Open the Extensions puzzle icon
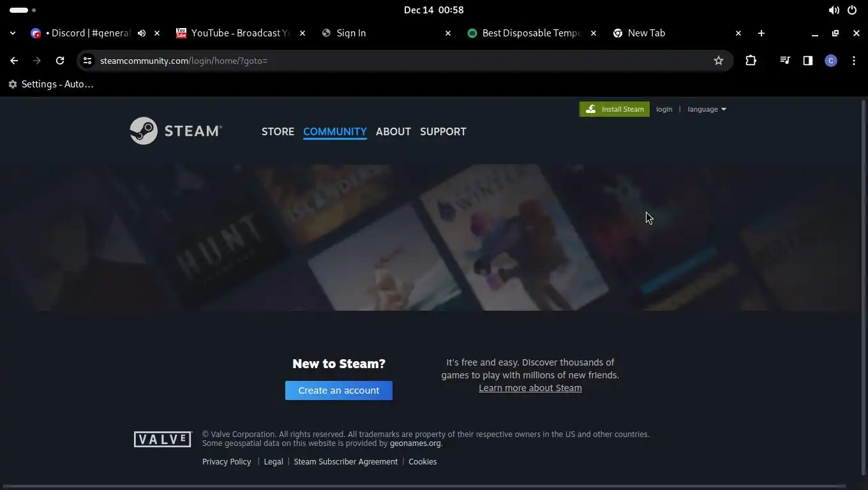868x490 pixels. (751, 61)
